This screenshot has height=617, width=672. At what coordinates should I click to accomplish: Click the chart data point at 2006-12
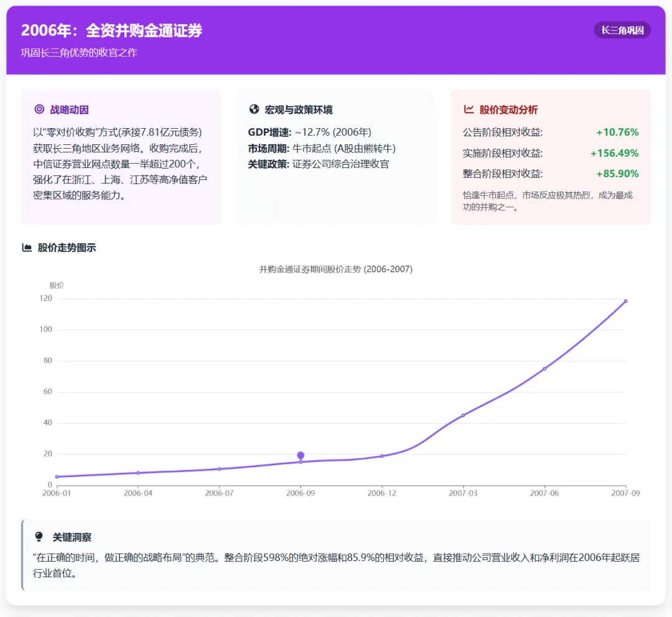[382, 456]
